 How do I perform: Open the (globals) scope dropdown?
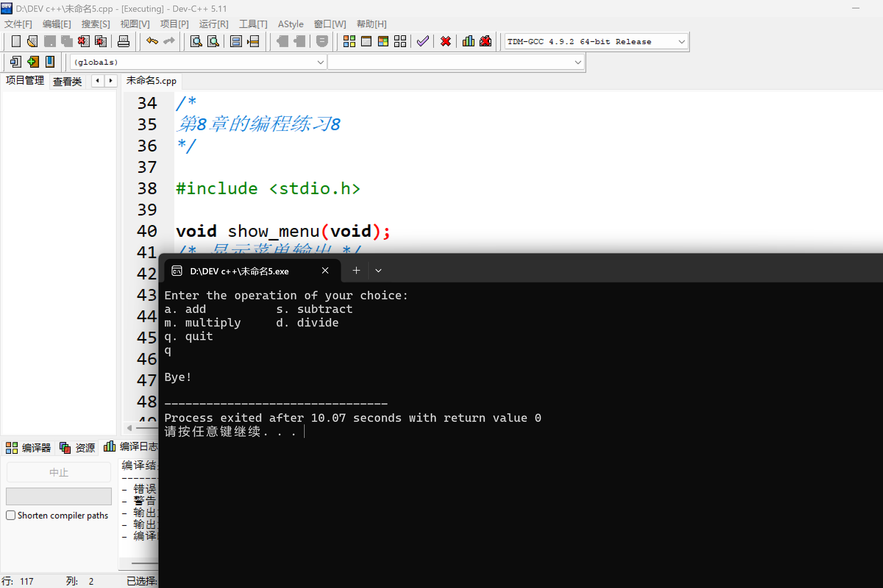click(320, 62)
